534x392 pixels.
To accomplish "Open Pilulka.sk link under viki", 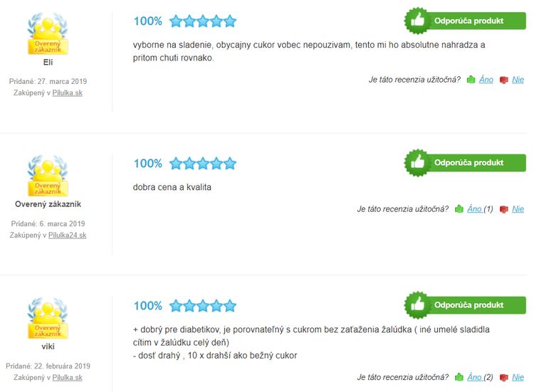I will [67, 377].
